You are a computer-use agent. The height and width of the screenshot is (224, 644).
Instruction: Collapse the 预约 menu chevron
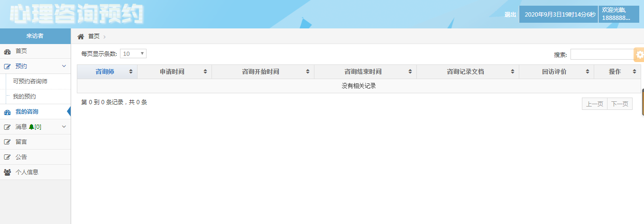(x=64, y=66)
